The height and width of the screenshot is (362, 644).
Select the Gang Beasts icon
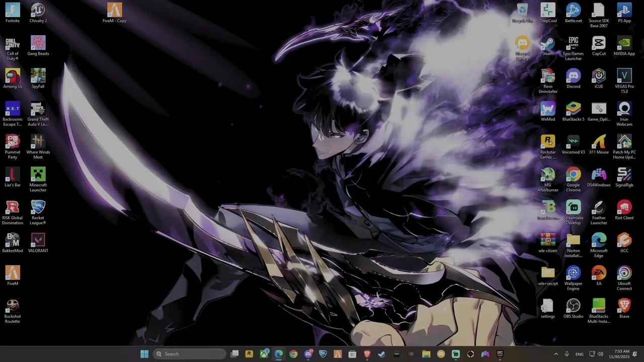point(38,46)
